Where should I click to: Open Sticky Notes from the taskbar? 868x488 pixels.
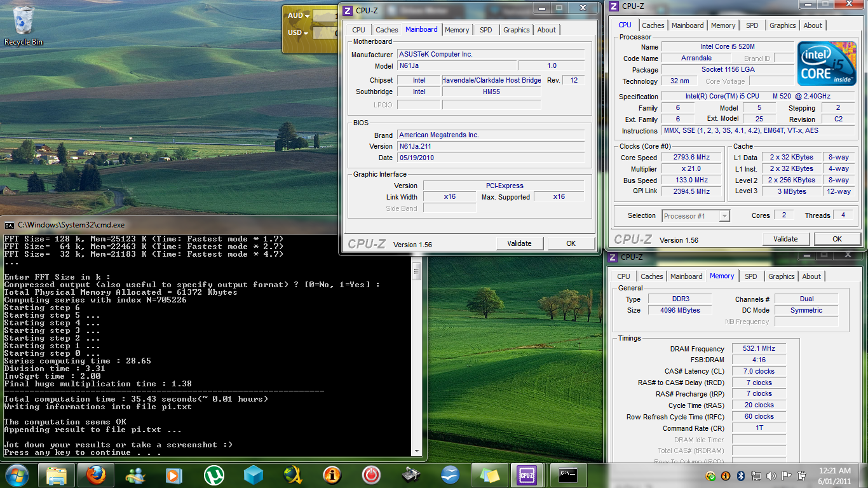pos(489,475)
